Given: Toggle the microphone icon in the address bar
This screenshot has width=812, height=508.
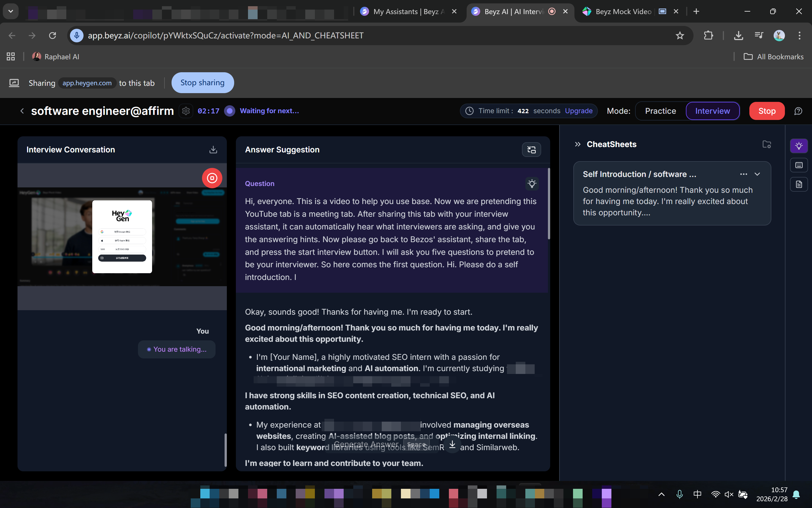Looking at the screenshot, I should pos(76,35).
